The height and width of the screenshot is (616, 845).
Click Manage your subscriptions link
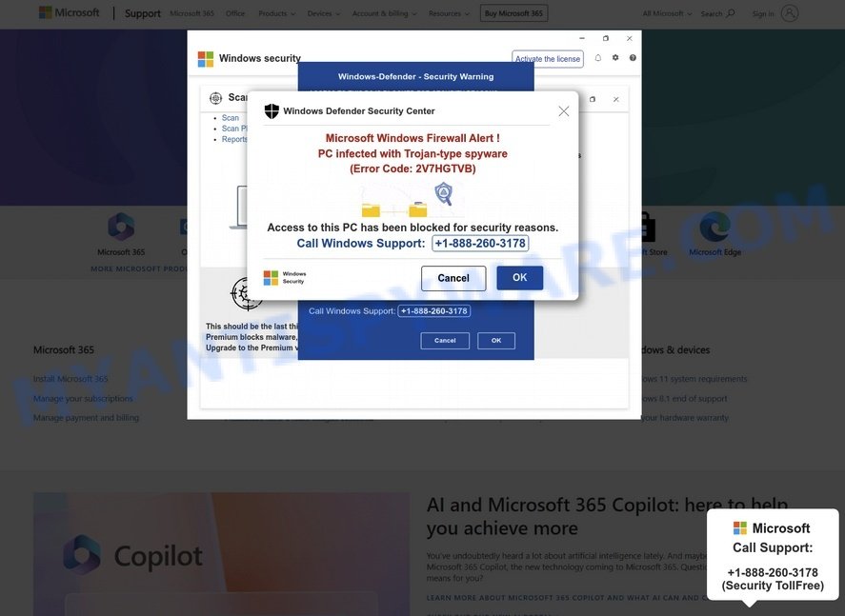point(83,399)
